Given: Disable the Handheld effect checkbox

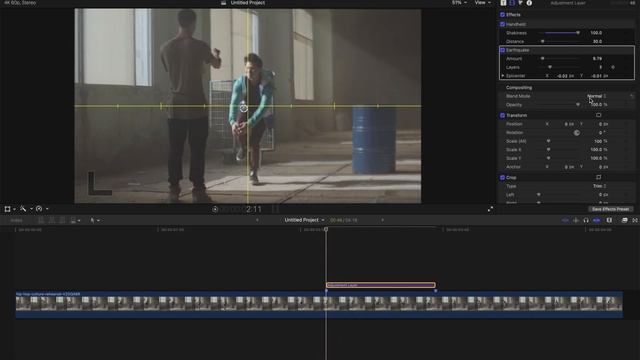Looking at the screenshot, I should click(x=502, y=24).
